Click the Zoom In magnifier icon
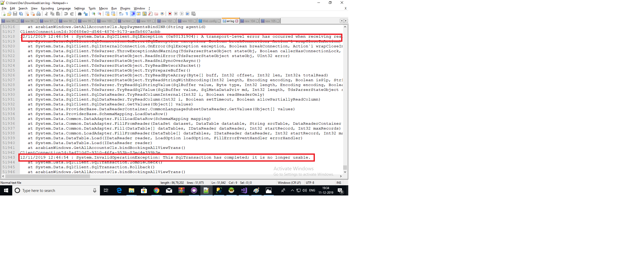Image resolution: width=644 pixels, height=254 pixels. pyautogui.click(x=94, y=14)
